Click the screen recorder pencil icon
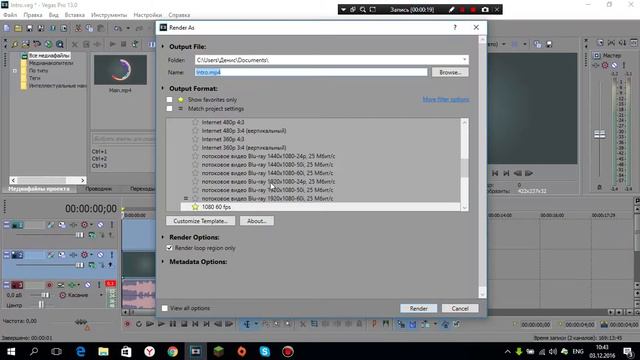Screen dimensions: 640x360 click(451, 9)
